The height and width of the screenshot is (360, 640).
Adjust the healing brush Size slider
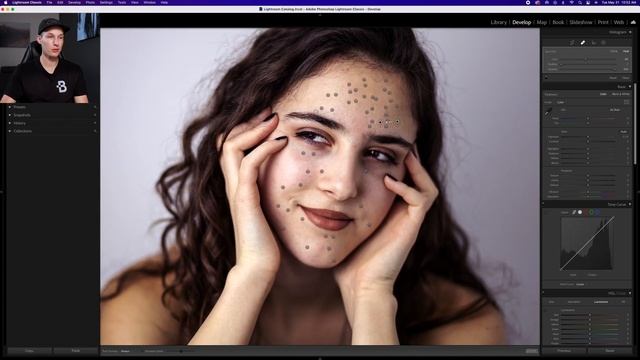click(x=589, y=59)
